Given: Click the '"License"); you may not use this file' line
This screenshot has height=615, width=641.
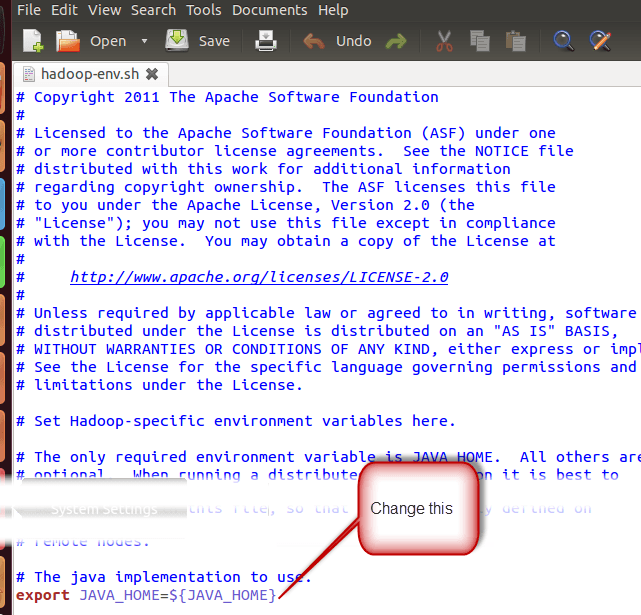Looking at the screenshot, I should pos(286,223).
